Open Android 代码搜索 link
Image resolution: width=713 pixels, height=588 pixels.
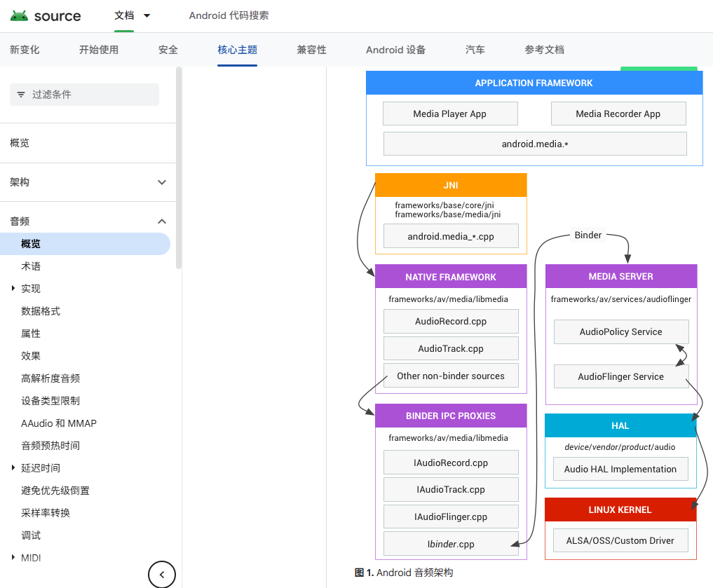pos(229,15)
